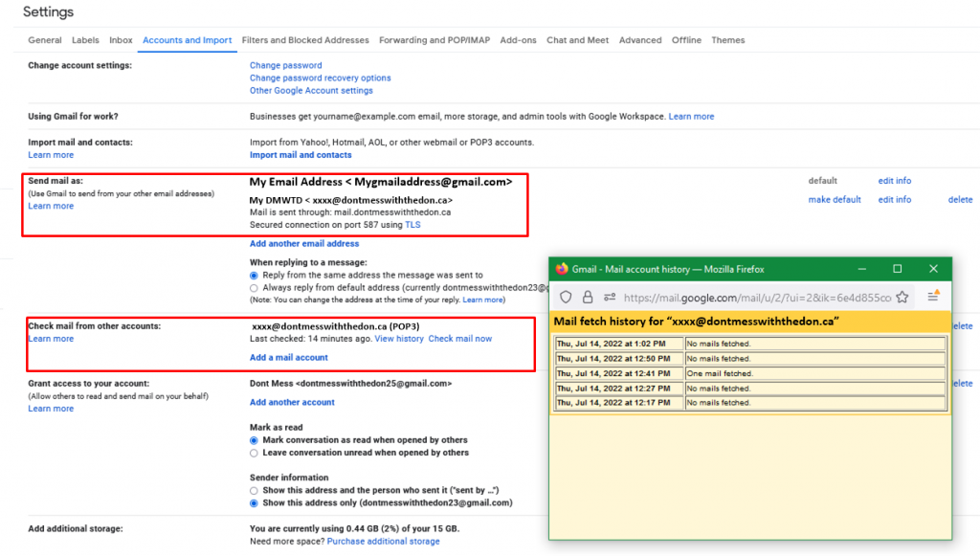This screenshot has height=556, width=980.
Task: Click Learn more about Google Workspace
Action: [691, 116]
